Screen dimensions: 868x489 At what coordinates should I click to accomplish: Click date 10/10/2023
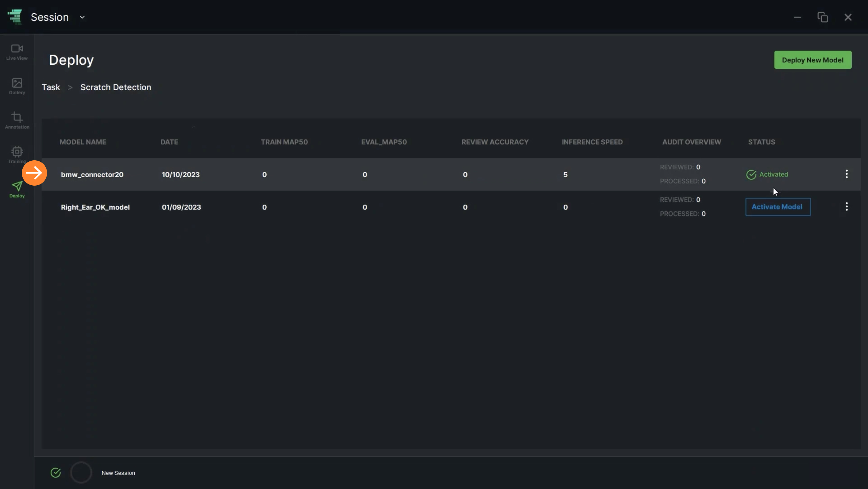click(181, 175)
